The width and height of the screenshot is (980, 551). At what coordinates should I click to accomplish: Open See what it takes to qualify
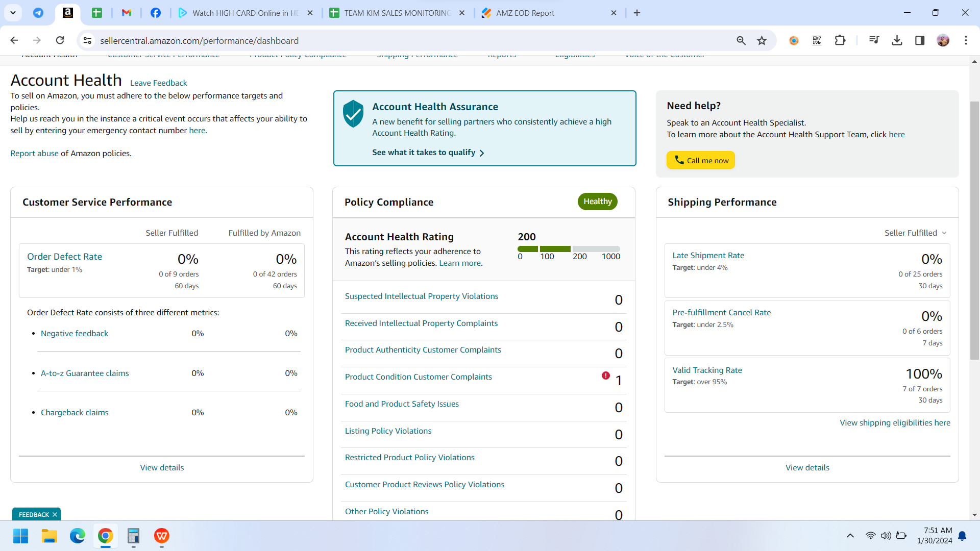(x=428, y=153)
